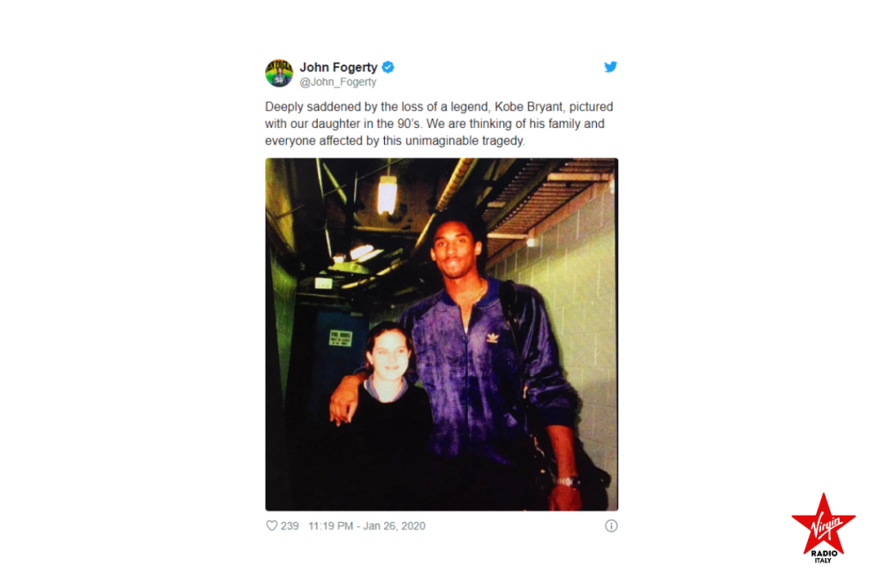
Task: Click the blue verified badge
Action: click(x=388, y=67)
